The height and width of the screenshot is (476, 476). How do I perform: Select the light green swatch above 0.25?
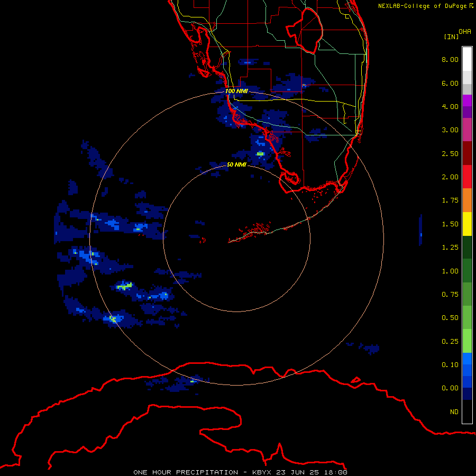tap(467, 341)
